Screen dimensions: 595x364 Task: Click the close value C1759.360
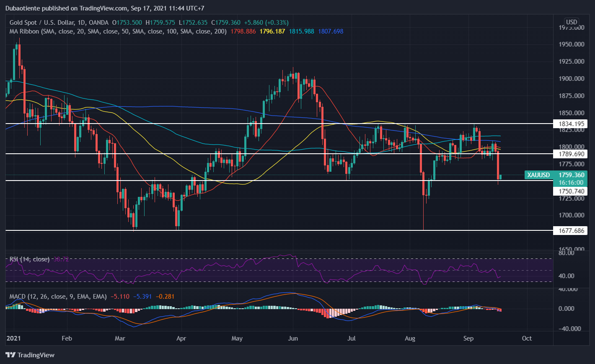(x=226, y=23)
